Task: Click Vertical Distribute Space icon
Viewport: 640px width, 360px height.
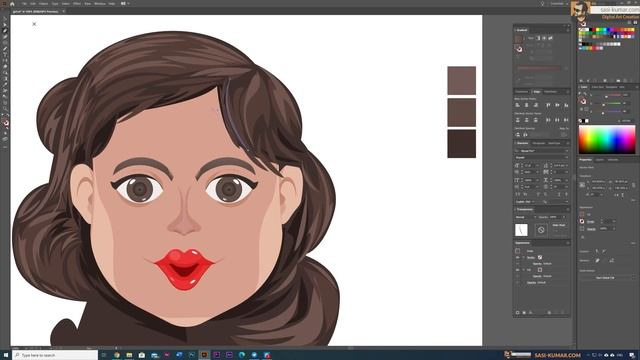Action: 518,134
